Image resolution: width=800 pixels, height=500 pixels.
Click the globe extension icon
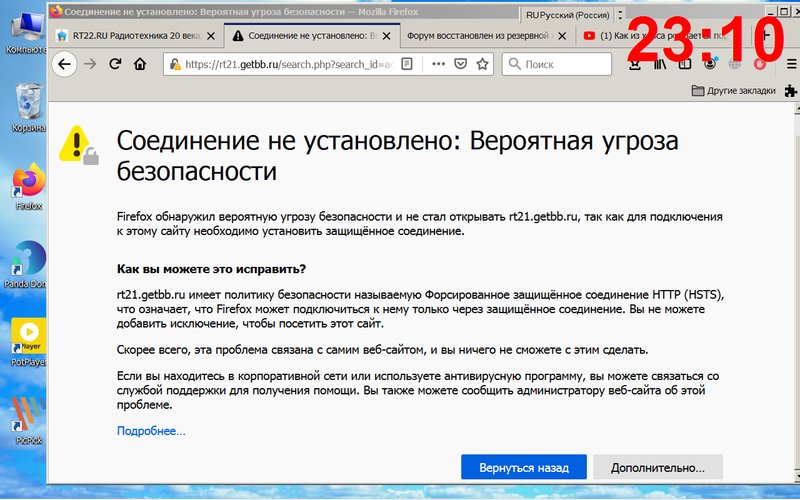click(735, 65)
